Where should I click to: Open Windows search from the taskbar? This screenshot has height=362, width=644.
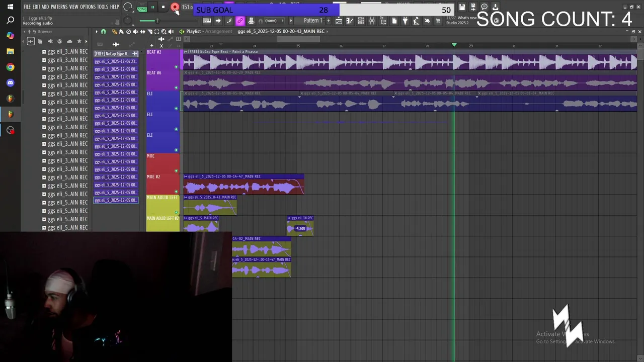pyautogui.click(x=10, y=21)
